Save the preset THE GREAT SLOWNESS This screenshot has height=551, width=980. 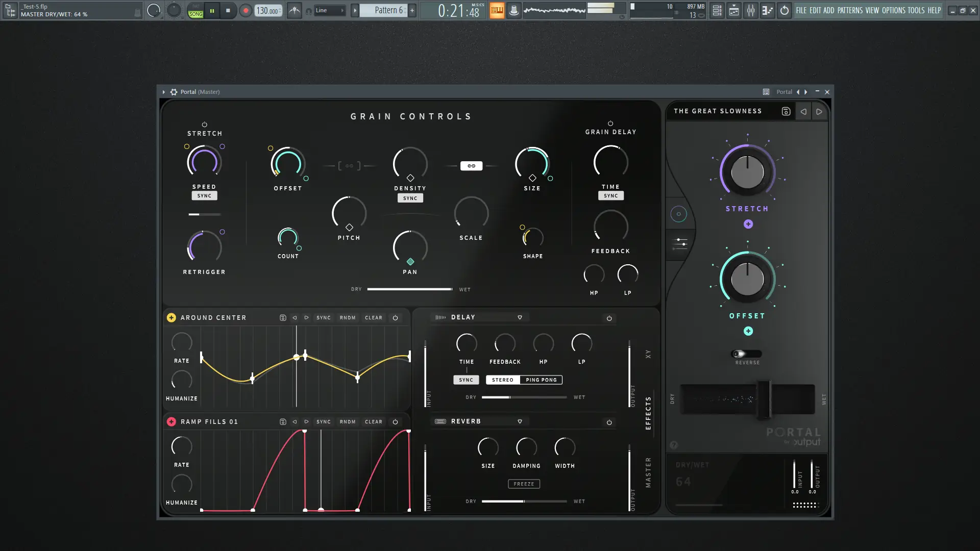(x=786, y=111)
